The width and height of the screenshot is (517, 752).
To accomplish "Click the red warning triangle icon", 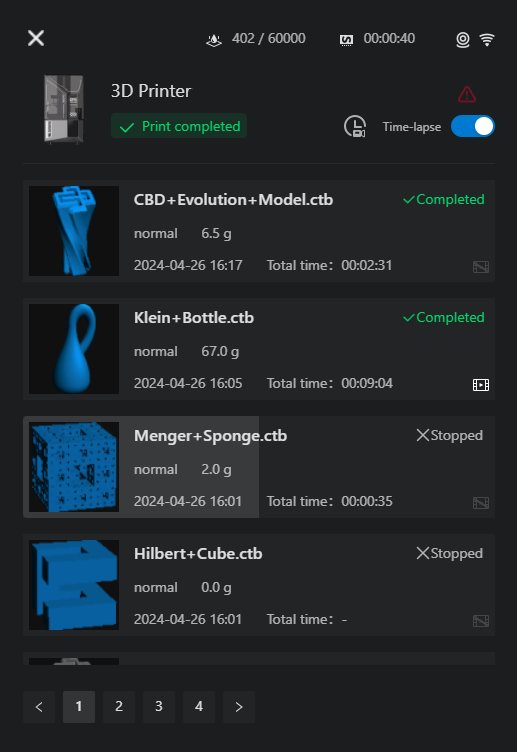I will 467,94.
